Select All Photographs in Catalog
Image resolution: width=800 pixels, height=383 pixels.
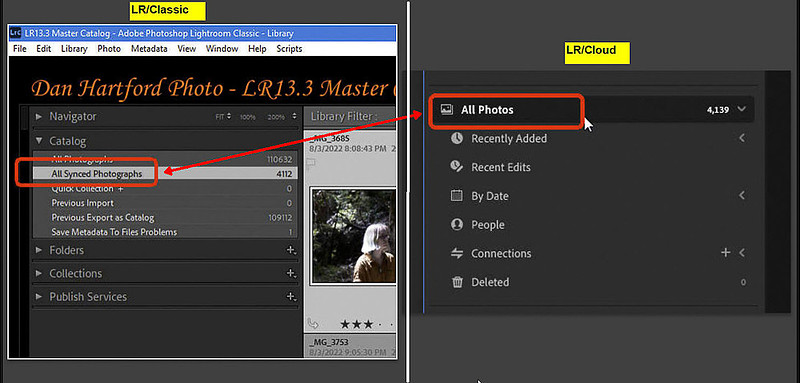click(x=165, y=159)
